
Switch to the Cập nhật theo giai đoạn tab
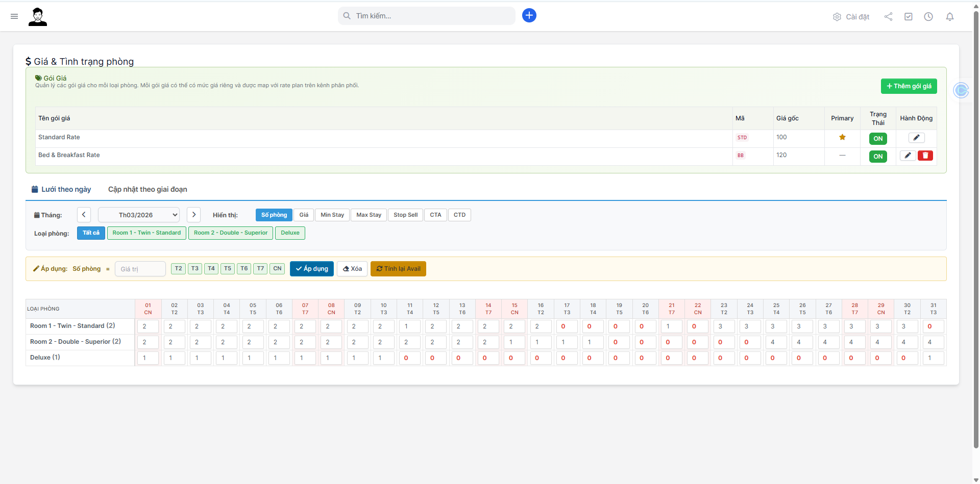pyautogui.click(x=147, y=189)
